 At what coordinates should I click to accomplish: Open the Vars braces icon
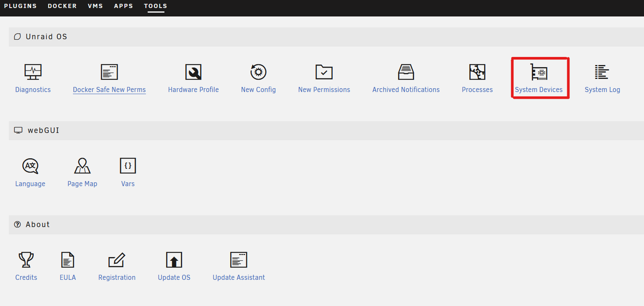(128, 166)
